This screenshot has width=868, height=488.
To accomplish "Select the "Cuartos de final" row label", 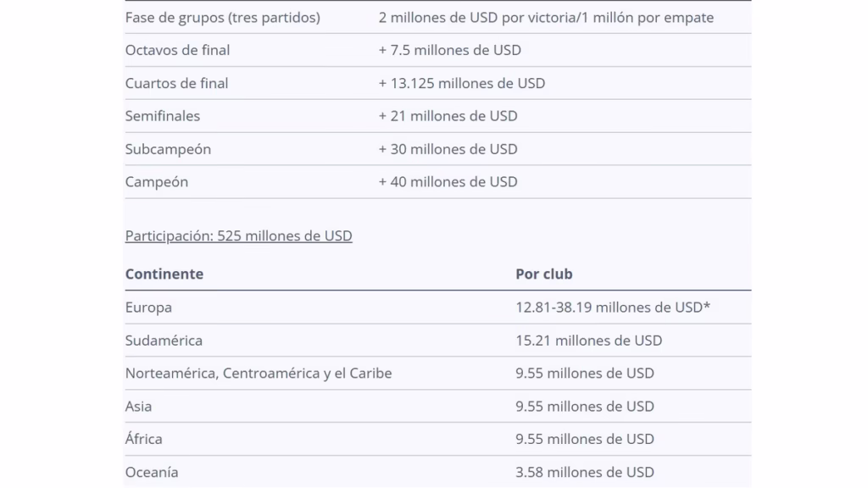I will (x=176, y=83).
